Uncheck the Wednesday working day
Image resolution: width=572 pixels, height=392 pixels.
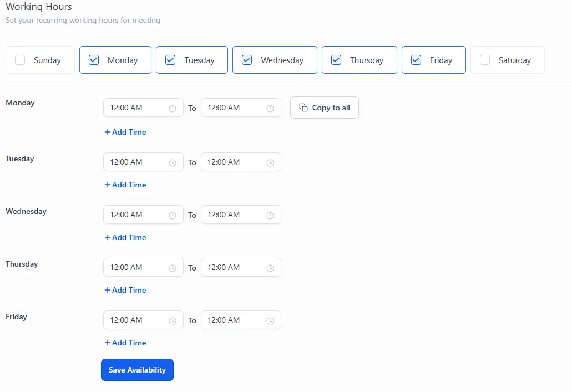(247, 60)
